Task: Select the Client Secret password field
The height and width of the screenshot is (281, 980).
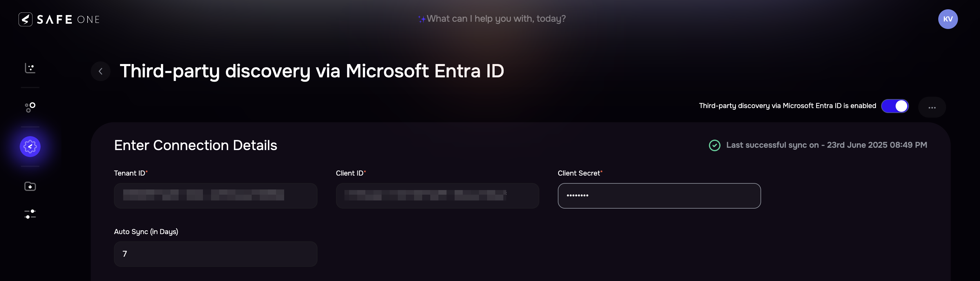Action: pos(659,196)
